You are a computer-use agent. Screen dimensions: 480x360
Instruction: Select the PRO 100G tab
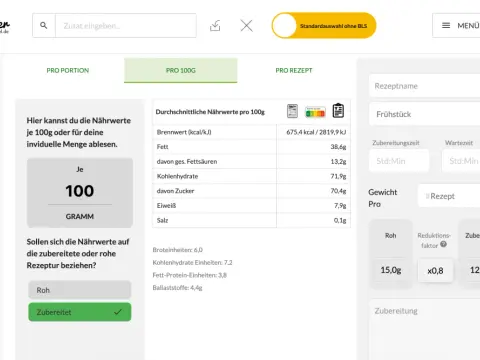point(181,70)
